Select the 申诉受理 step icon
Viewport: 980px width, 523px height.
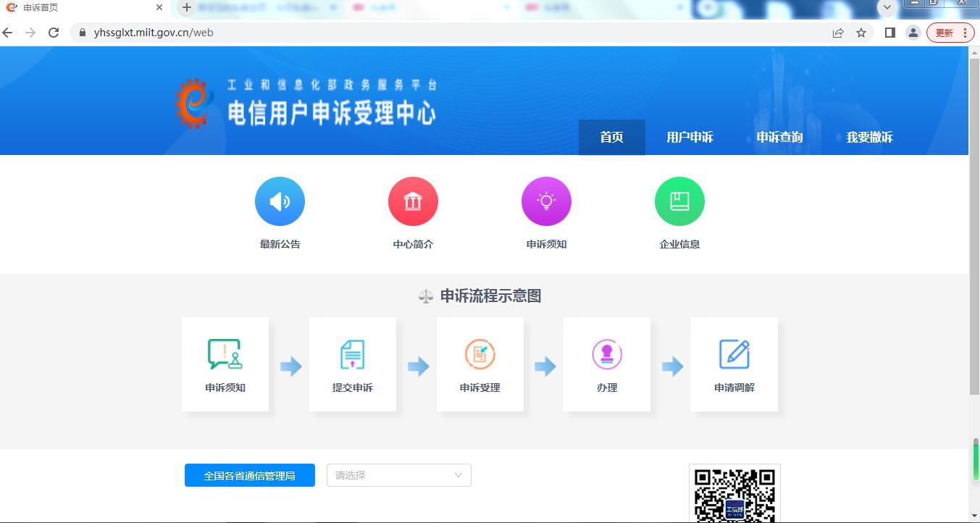(479, 355)
